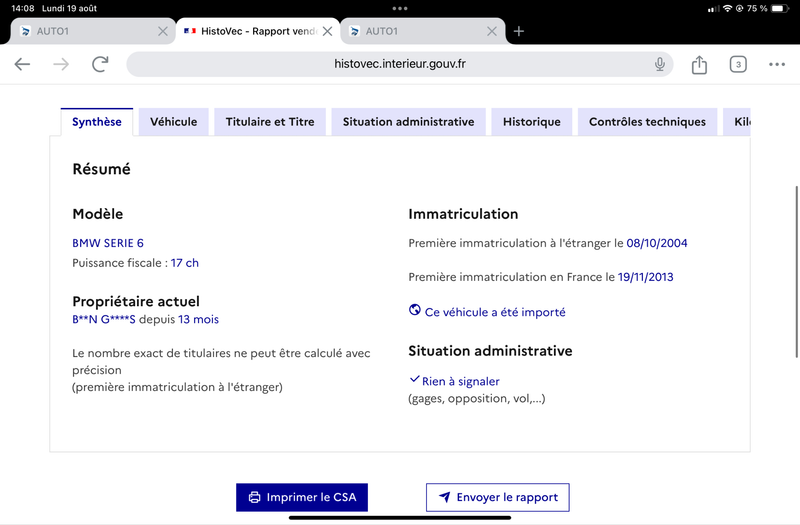Open the Titulaire et Titre tab
This screenshot has height=525, width=800.
coord(270,122)
